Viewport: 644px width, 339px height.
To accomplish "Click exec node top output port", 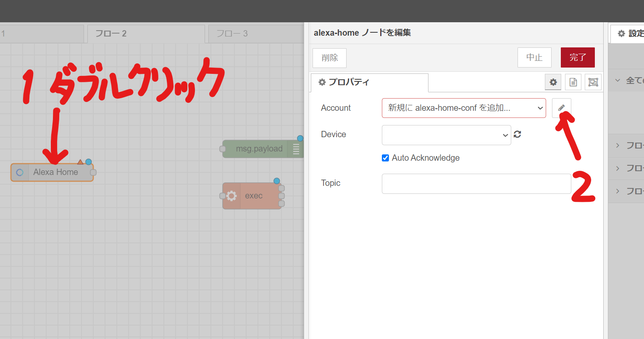I will 281,188.
